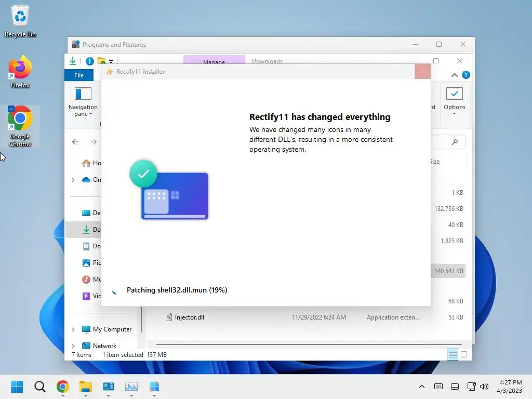Open the volume tray icon
This screenshot has width=532, height=399.
[x=484, y=387]
